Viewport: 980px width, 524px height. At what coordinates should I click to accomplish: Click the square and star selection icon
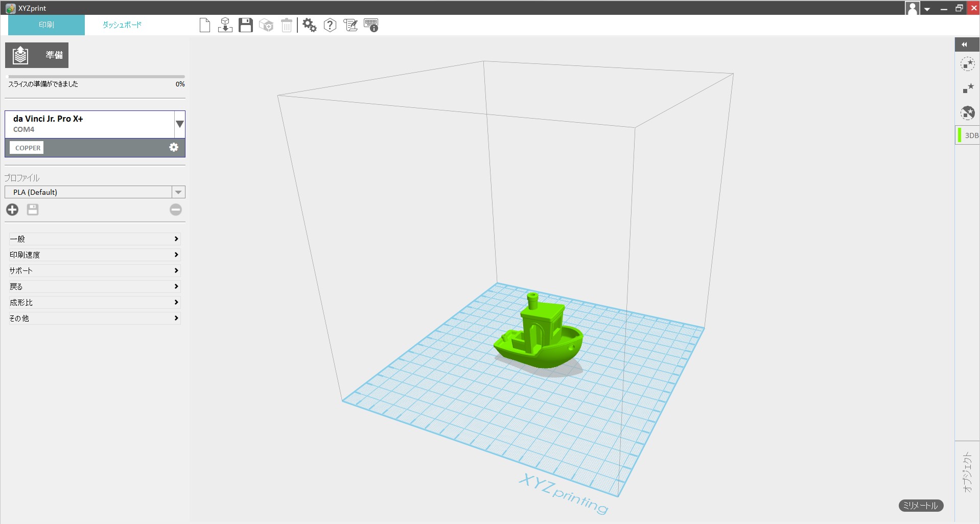(x=968, y=88)
